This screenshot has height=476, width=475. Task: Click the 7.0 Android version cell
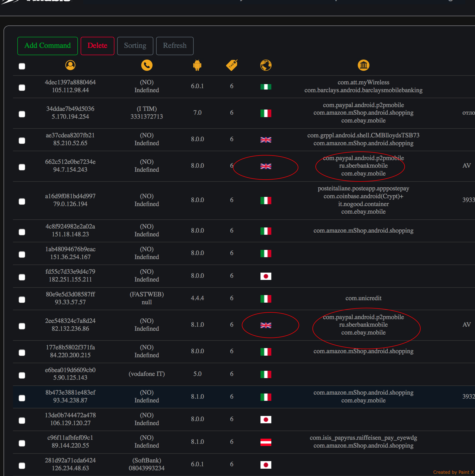[x=197, y=113]
